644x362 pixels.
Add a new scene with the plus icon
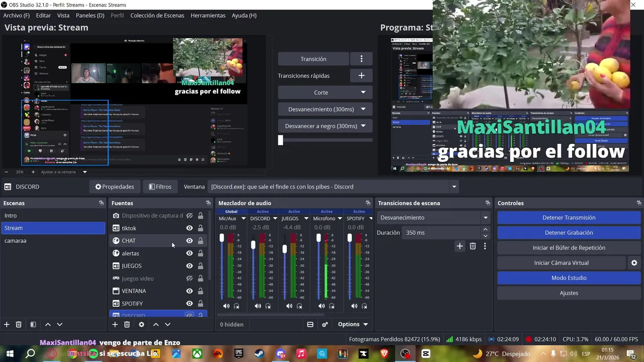tap(7, 324)
